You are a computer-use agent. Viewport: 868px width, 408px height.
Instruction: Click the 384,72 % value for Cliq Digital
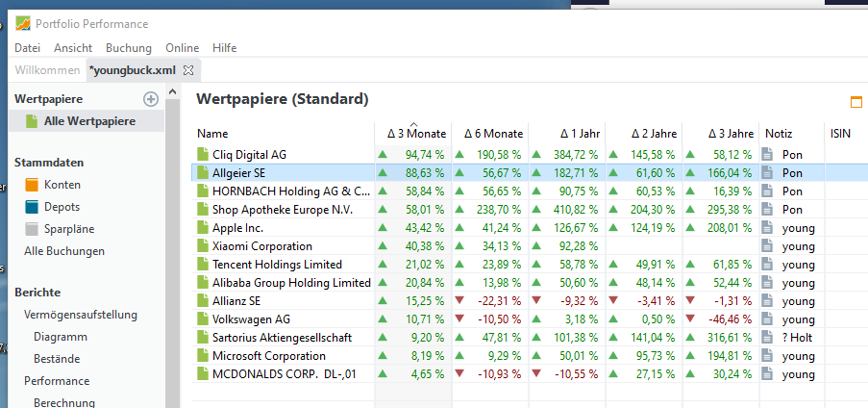pyautogui.click(x=576, y=155)
